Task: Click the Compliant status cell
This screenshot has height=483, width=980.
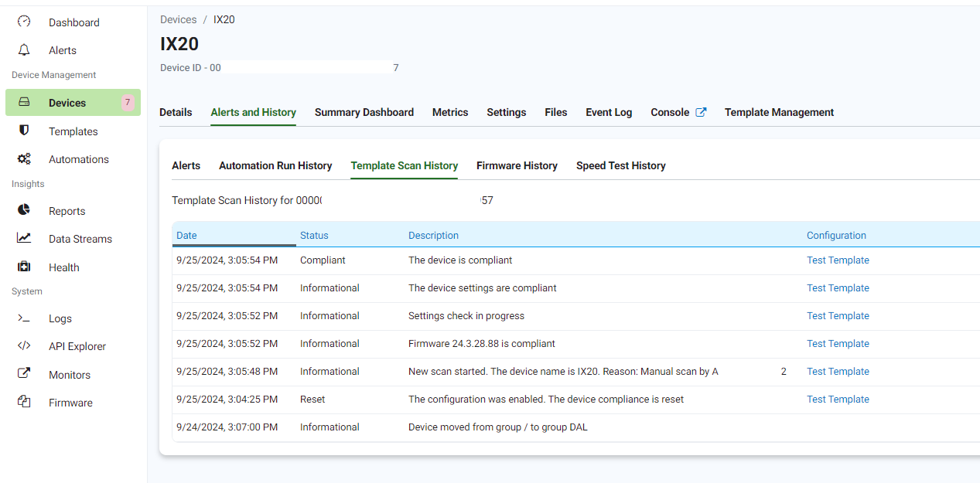Action: [x=323, y=260]
